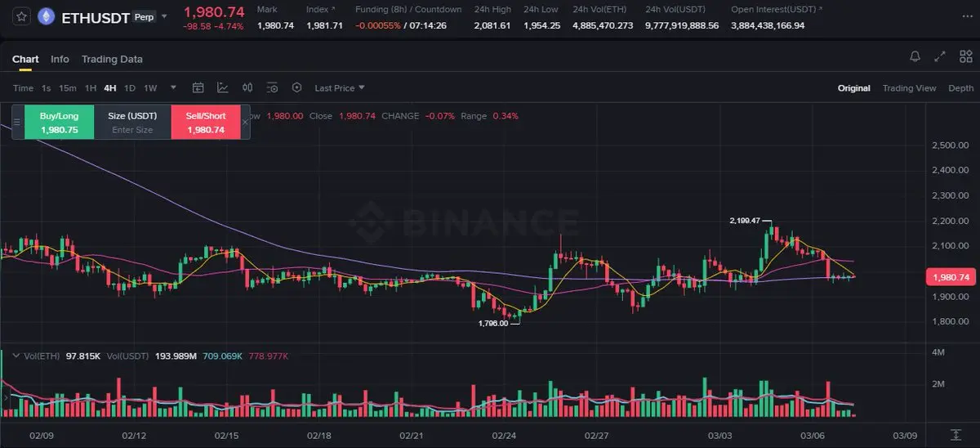Open chart settings hexagon icon

click(296, 87)
